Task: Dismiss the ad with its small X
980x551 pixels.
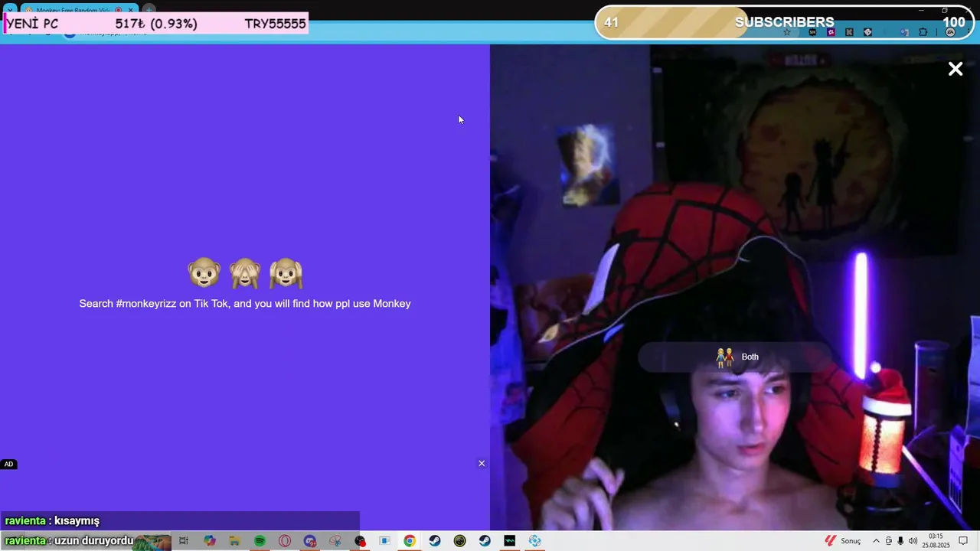Action: click(x=482, y=463)
